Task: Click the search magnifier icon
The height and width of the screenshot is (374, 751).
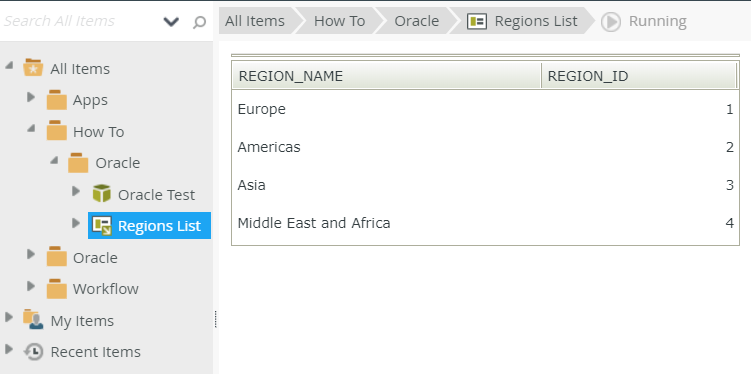Action: 199,22
